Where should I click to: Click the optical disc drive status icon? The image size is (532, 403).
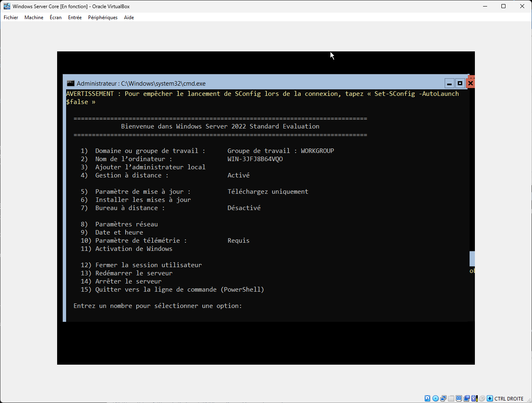click(x=435, y=399)
